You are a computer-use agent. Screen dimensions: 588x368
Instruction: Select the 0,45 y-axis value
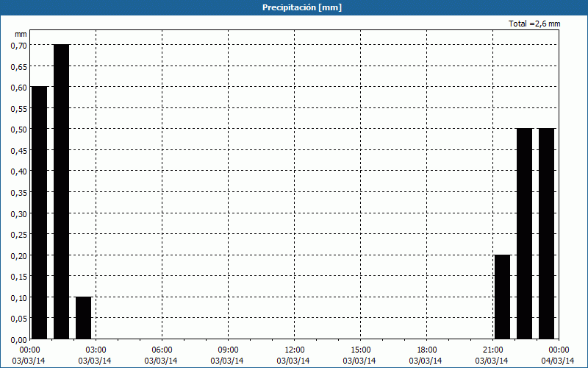19,151
